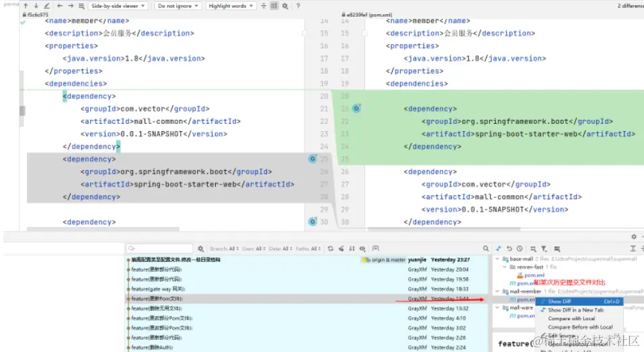
Task: Collapse the mall-member tree node
Action: point(497,291)
